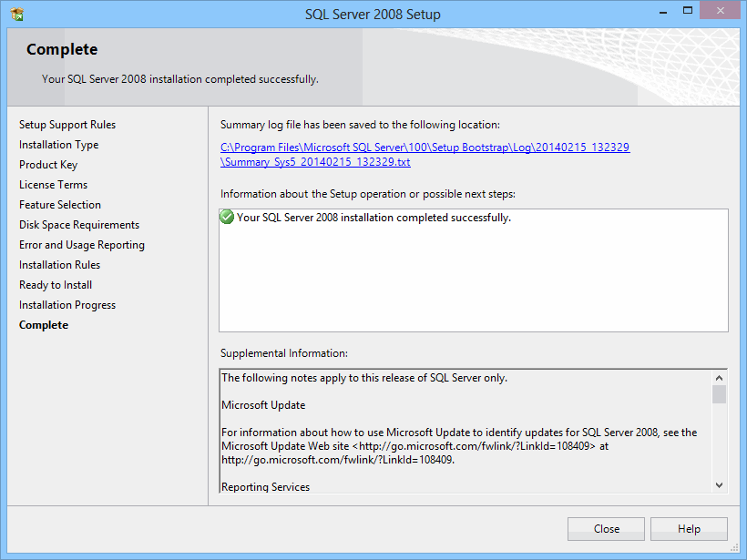The height and width of the screenshot is (560, 747).
Task: Open the summary log file link
Action: 425,154
